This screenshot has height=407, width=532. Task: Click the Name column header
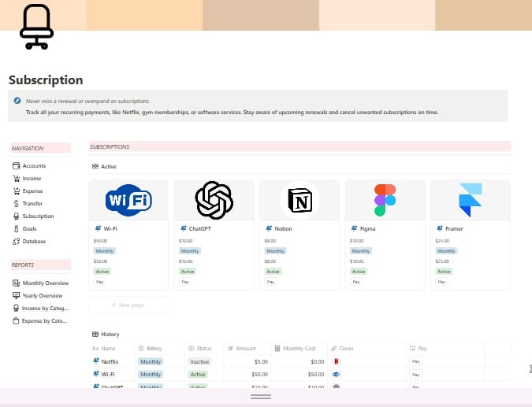104,349
